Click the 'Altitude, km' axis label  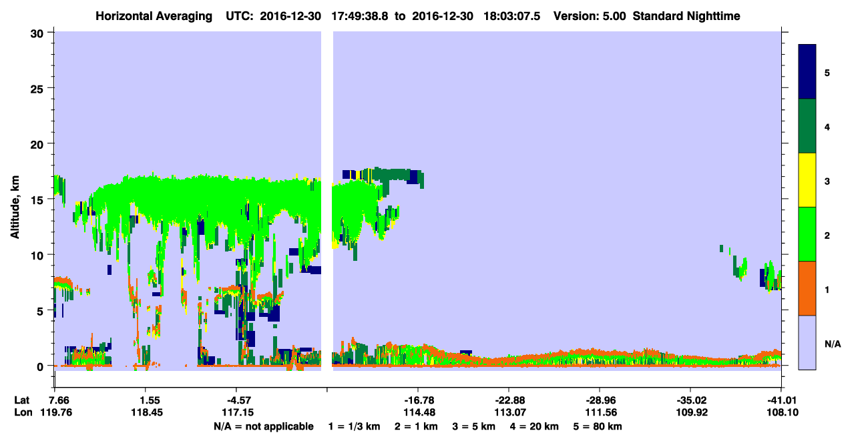(x=14, y=205)
